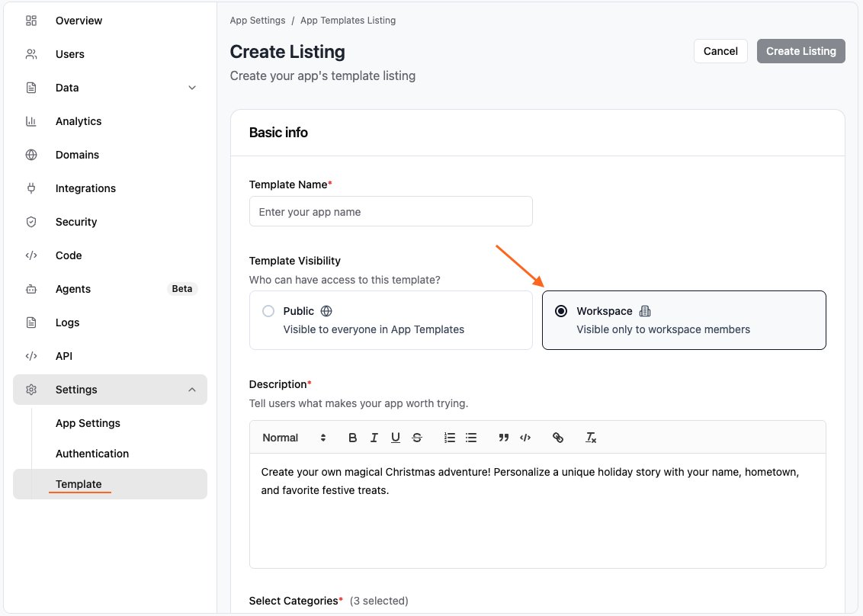Select the Public visibility radio button

(268, 312)
